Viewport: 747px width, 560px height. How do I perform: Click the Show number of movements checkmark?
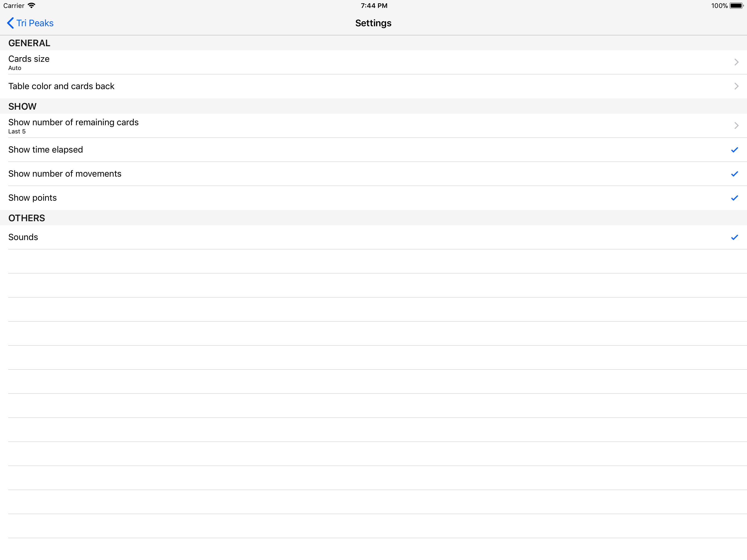[x=734, y=174]
